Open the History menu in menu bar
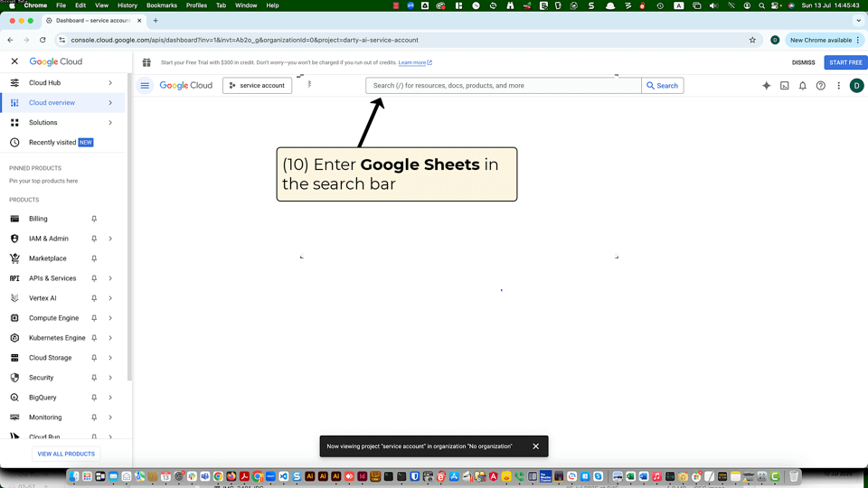 click(127, 5)
